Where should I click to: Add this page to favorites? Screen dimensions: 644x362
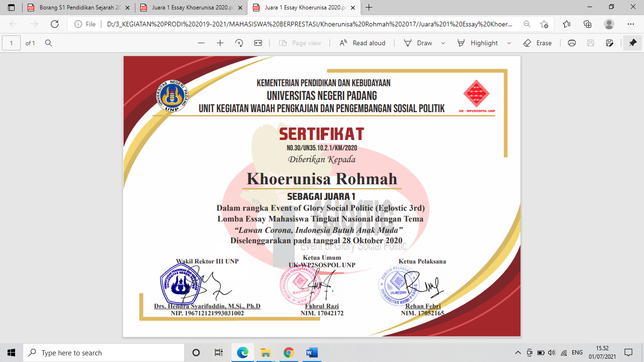click(x=545, y=24)
